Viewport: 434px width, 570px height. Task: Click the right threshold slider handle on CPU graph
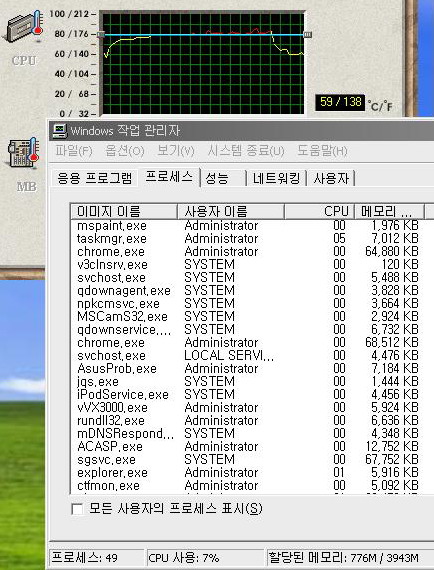[x=308, y=35]
